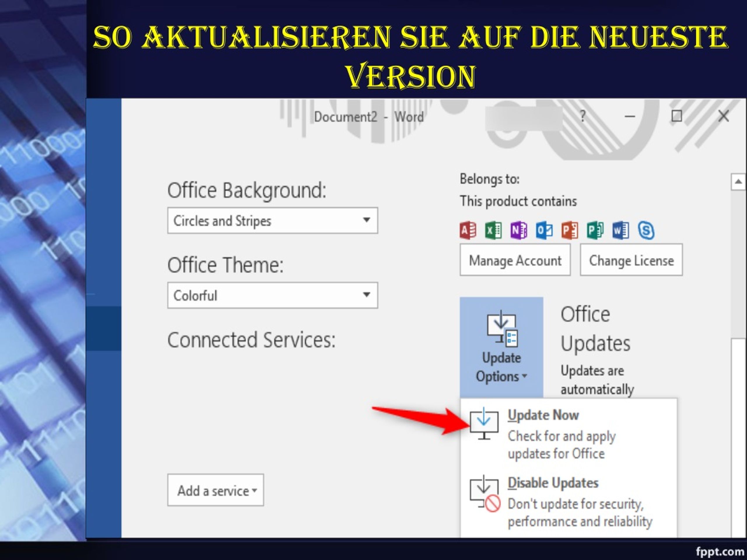This screenshot has width=747, height=560.
Task: Click the 'Office Updates' heading
Action: 595,329
